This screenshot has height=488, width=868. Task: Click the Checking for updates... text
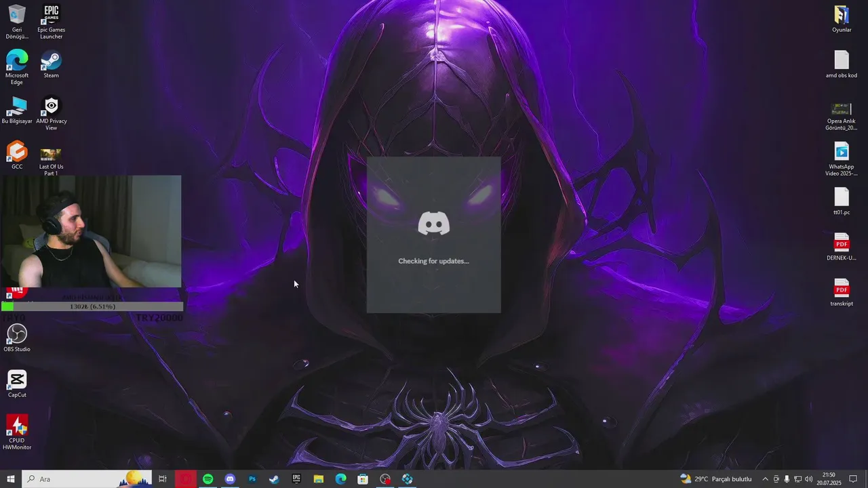click(x=434, y=261)
